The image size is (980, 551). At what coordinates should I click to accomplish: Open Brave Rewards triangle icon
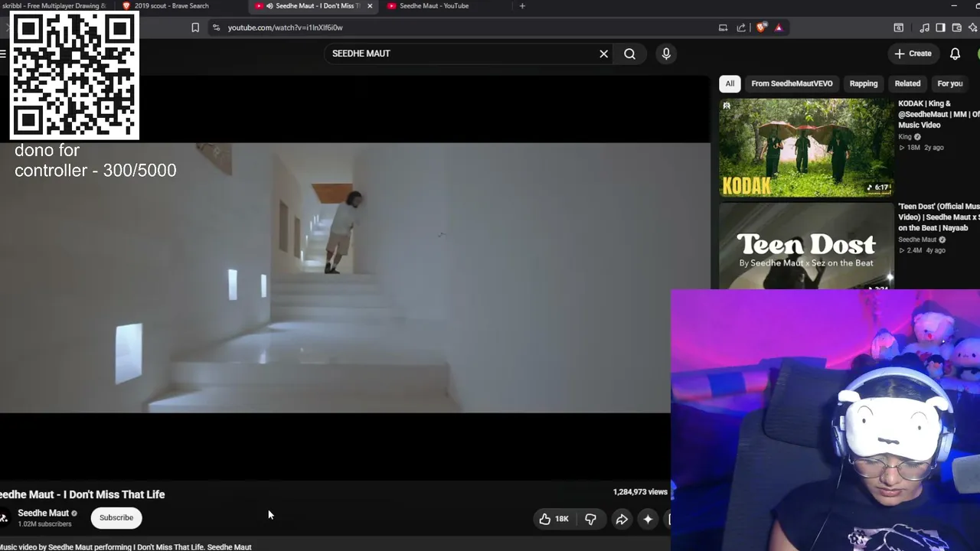click(x=779, y=28)
